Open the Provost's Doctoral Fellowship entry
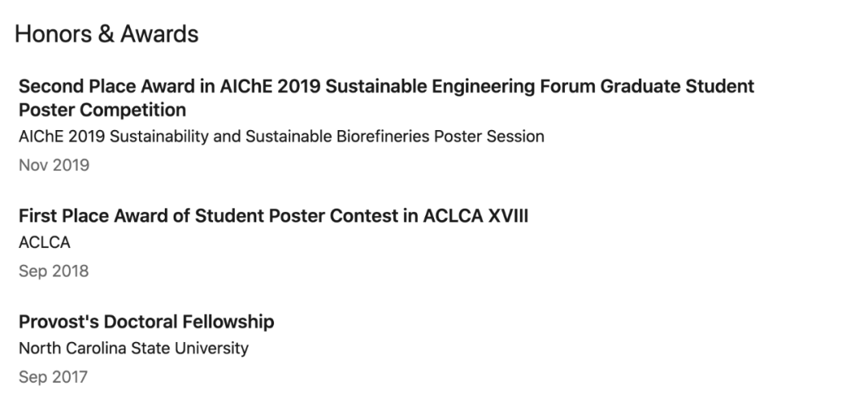Viewport: 868px width, 403px height. 146,322
